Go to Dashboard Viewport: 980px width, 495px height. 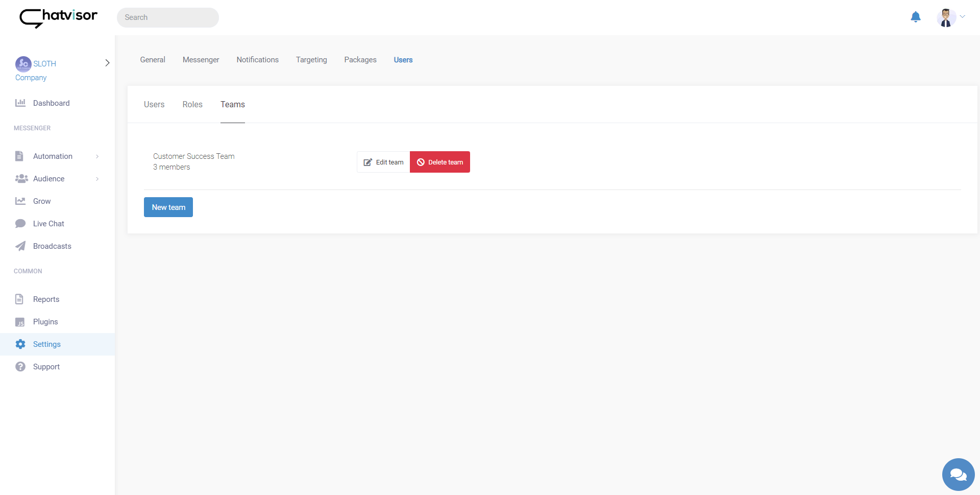[x=52, y=103]
